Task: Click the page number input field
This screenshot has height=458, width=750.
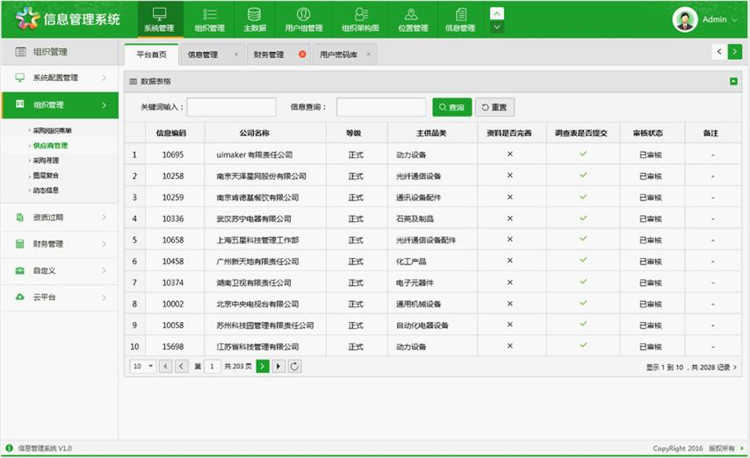Action: (212, 366)
